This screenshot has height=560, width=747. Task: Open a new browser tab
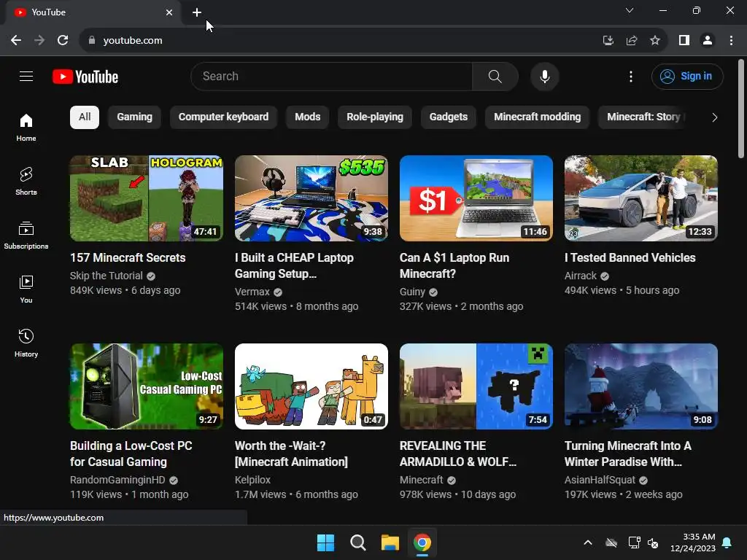click(x=197, y=12)
